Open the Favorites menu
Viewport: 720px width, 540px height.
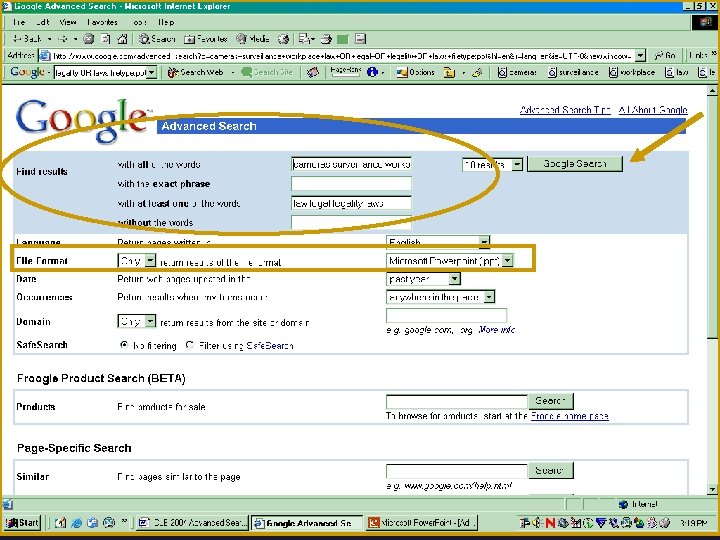coord(102,22)
